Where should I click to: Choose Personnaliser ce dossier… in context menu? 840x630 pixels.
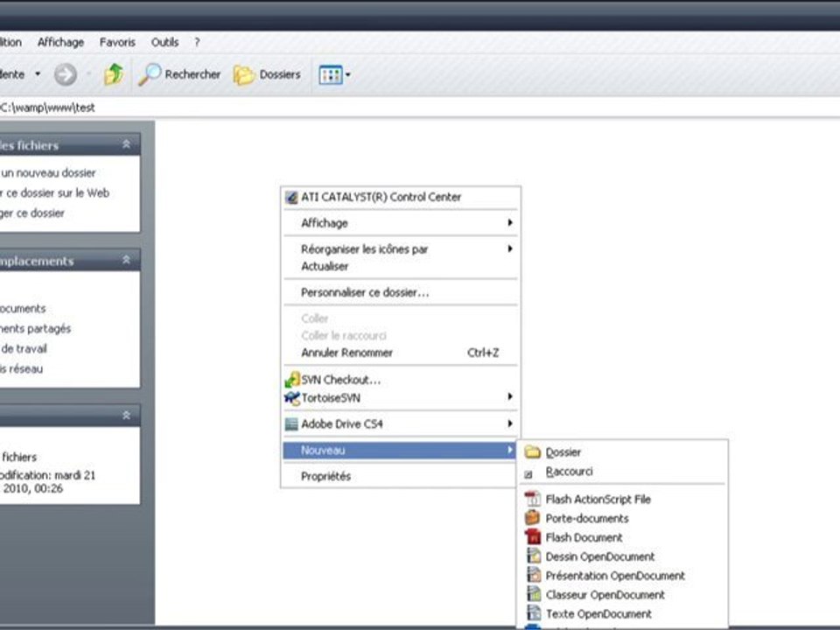pyautogui.click(x=400, y=292)
